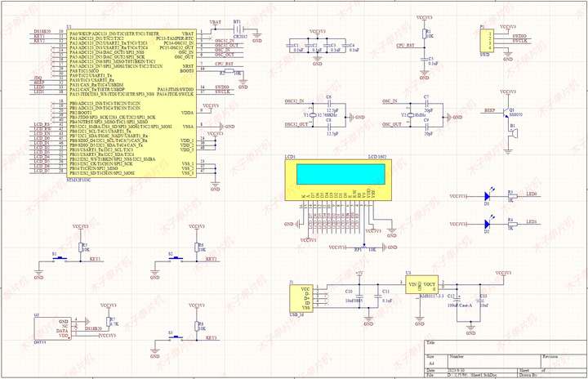Click the Title field in the title block
This screenshot has height=379, width=588.
pyautogui.click(x=506, y=346)
